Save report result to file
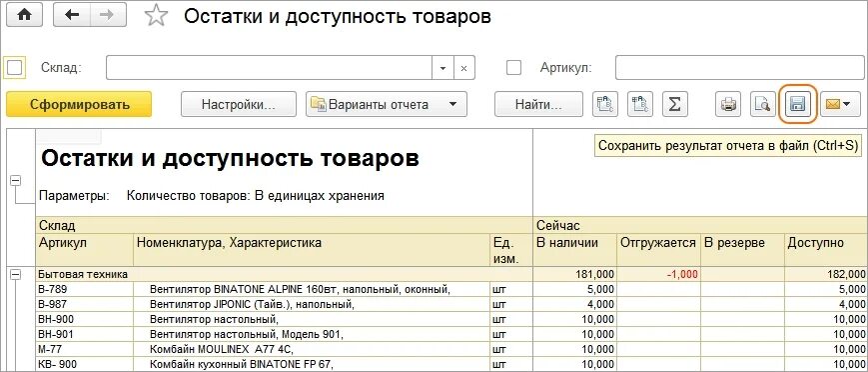This screenshot has width=868, height=372. point(797,104)
